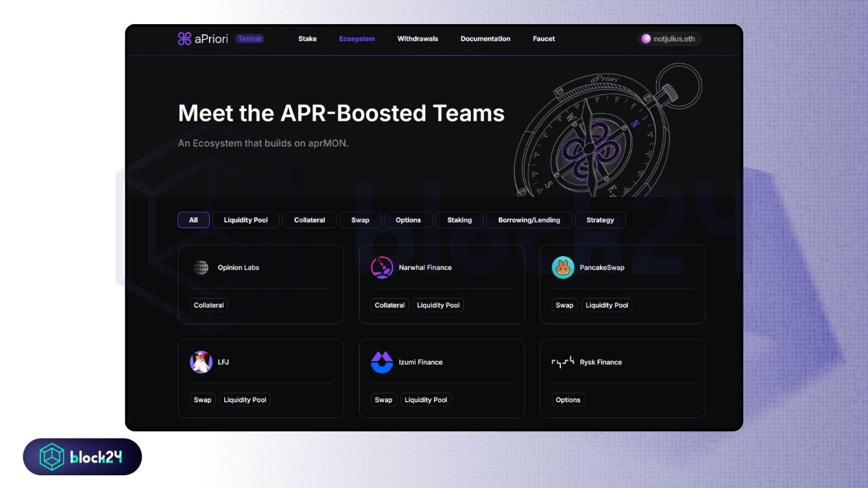The image size is (868, 488).
Task: Open the Ecosystem nav item
Action: (x=357, y=39)
